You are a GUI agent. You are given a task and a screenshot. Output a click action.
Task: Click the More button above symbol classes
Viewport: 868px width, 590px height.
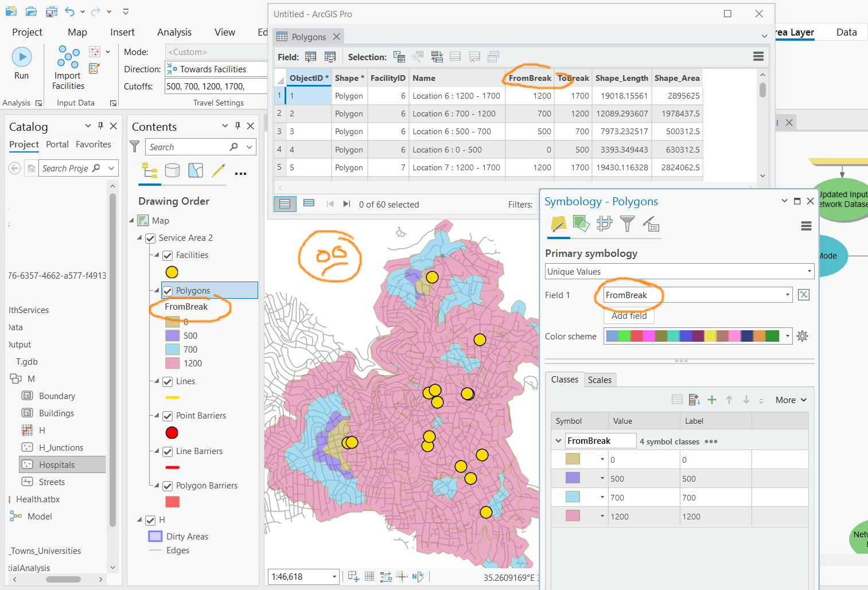(x=787, y=400)
